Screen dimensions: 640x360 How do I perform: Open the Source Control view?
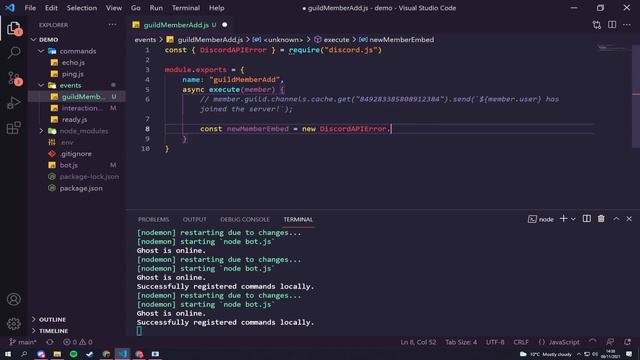point(14,78)
